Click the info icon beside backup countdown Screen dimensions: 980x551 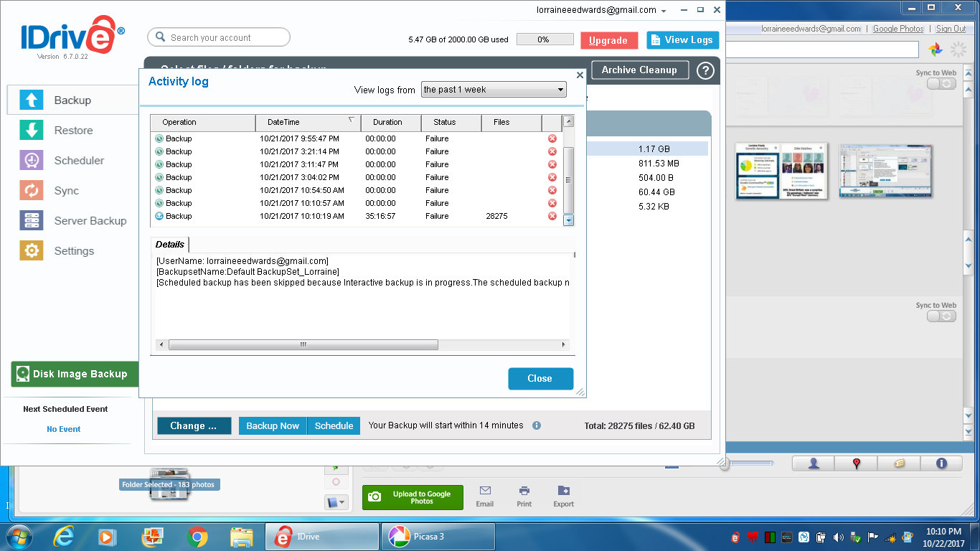(x=537, y=425)
